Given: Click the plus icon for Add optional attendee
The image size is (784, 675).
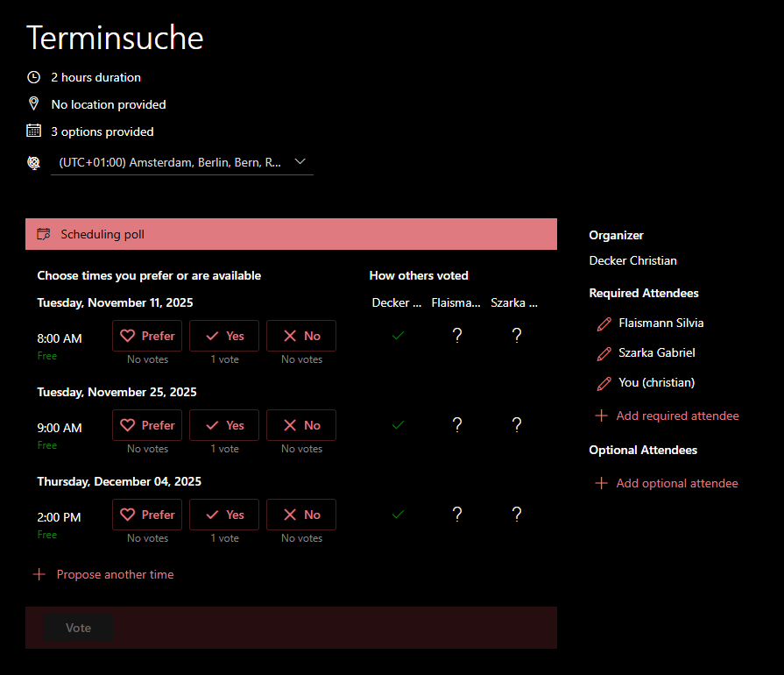Looking at the screenshot, I should [x=601, y=483].
